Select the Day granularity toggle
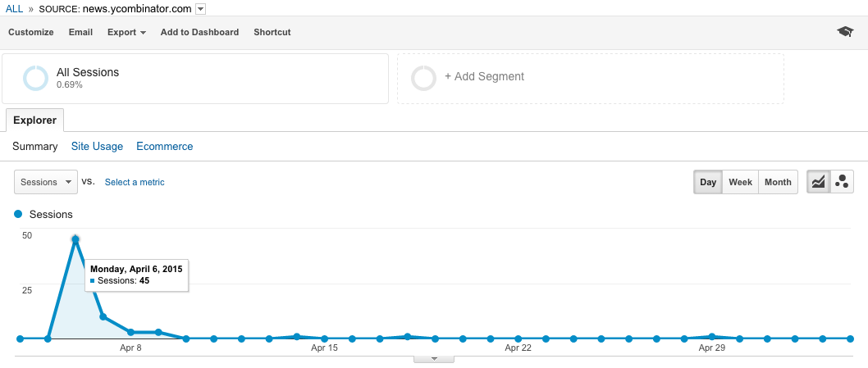Screen dimensions: 868x368 tap(708, 182)
